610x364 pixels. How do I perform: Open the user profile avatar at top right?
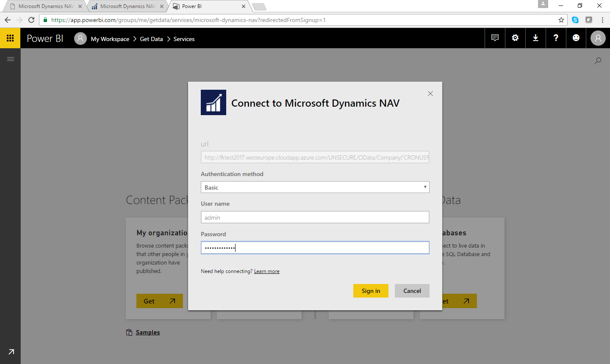(x=598, y=39)
